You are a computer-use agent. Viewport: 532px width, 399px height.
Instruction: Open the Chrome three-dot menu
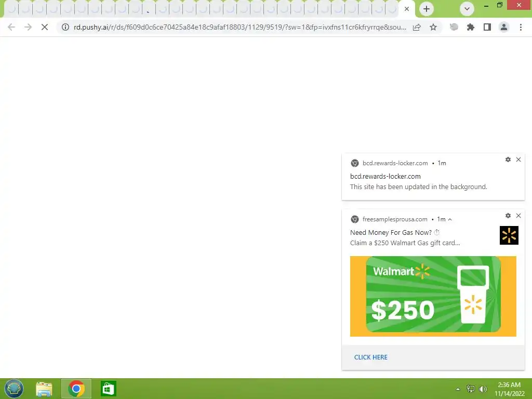521,27
